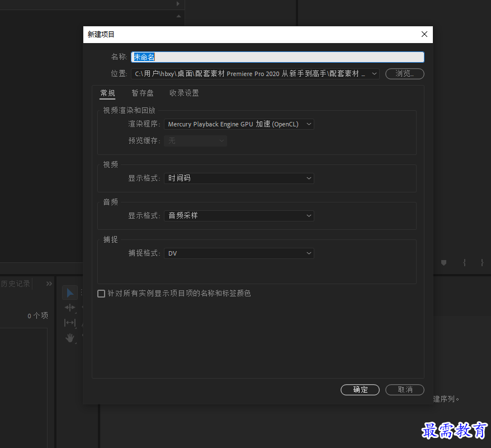Open the 渲染程序 renderer dropdown
Image resolution: width=491 pixels, height=448 pixels.
(x=239, y=124)
